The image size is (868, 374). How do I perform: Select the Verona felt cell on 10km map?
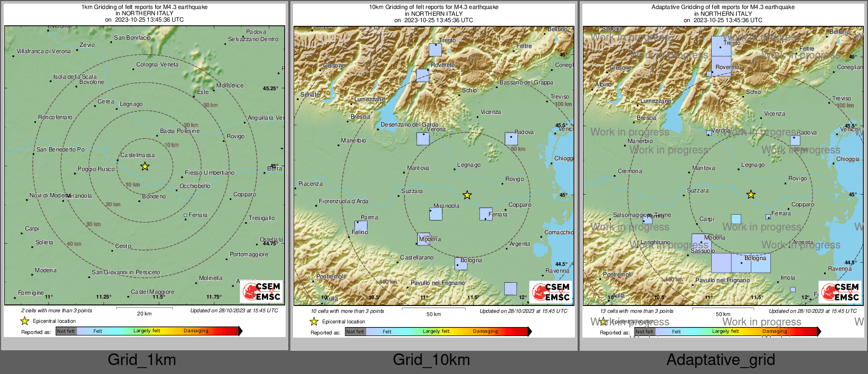tap(423, 139)
